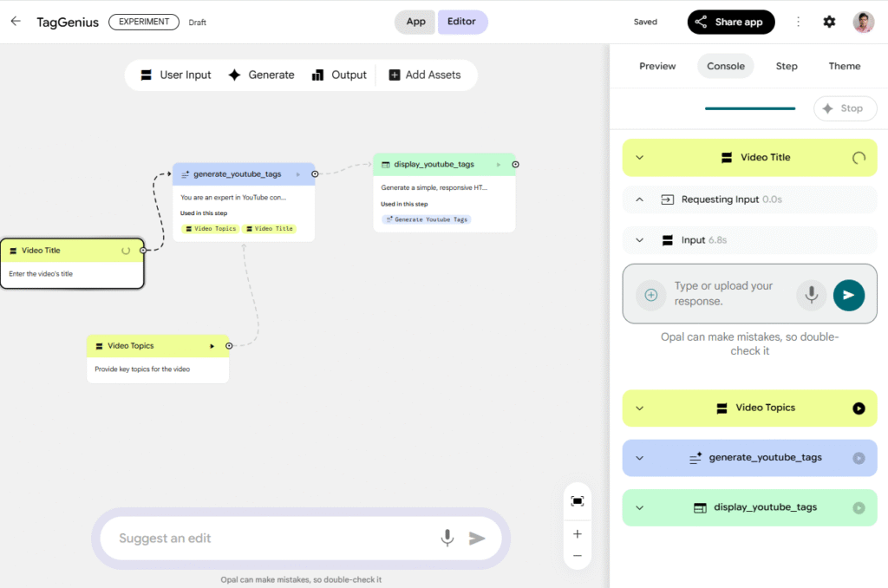Send response with the teal arrow button
Image resolution: width=888 pixels, height=588 pixels.
tap(848, 295)
